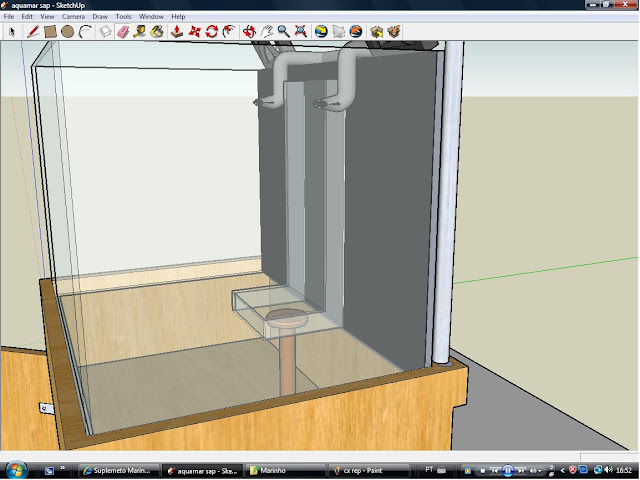The width and height of the screenshot is (640, 480).
Task: Open the Help menu
Action: [178, 17]
